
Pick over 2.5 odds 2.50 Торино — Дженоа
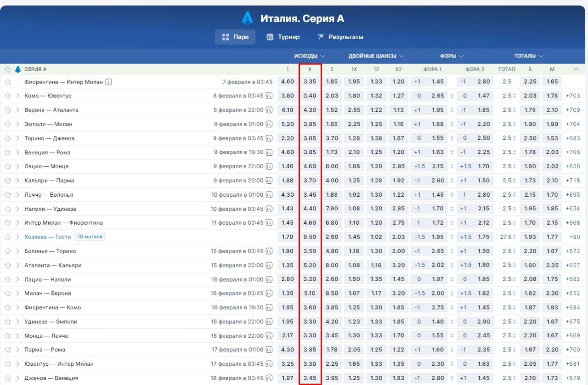click(x=530, y=138)
